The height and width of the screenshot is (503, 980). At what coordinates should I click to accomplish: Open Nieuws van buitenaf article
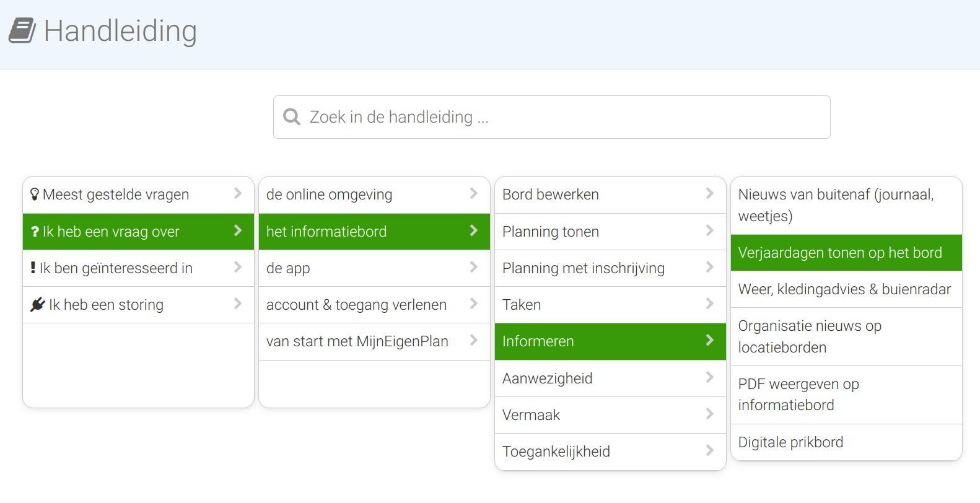(846, 206)
